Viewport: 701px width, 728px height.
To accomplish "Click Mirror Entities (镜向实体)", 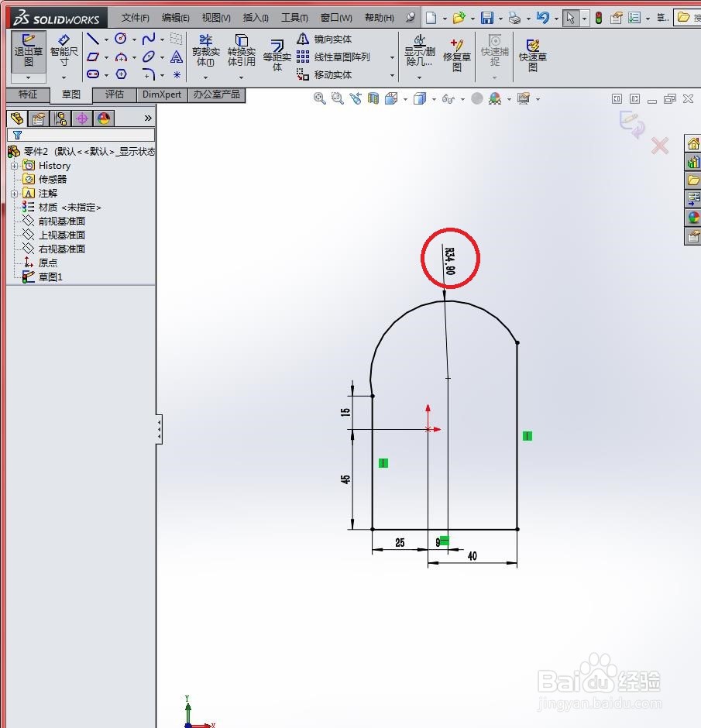I will (324, 39).
